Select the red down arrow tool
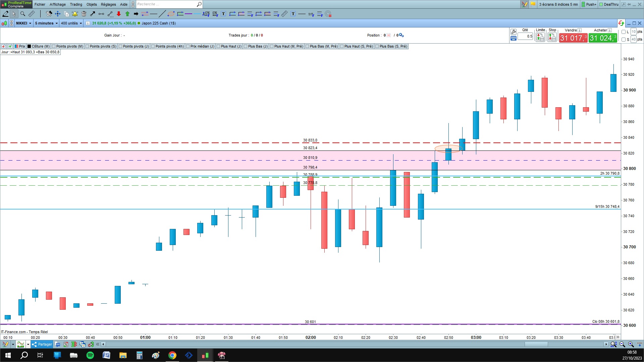 coord(119,14)
